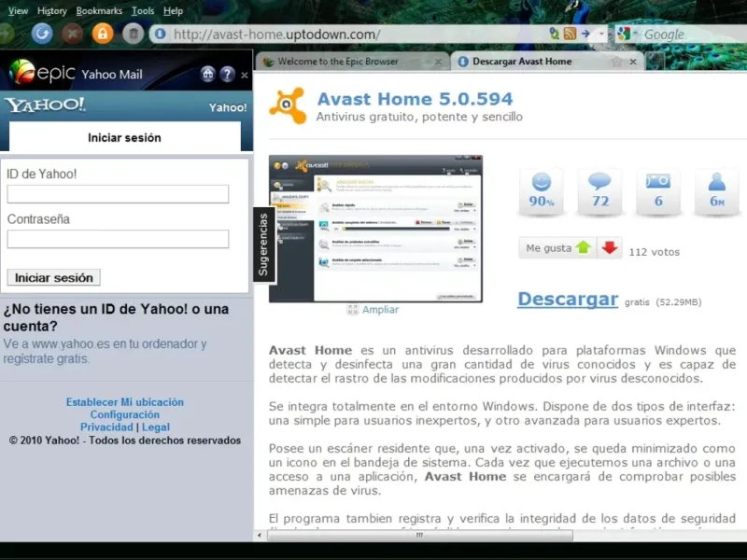Screen dimensions: 747x560
Task: Open the Help menu
Action: click(173, 10)
